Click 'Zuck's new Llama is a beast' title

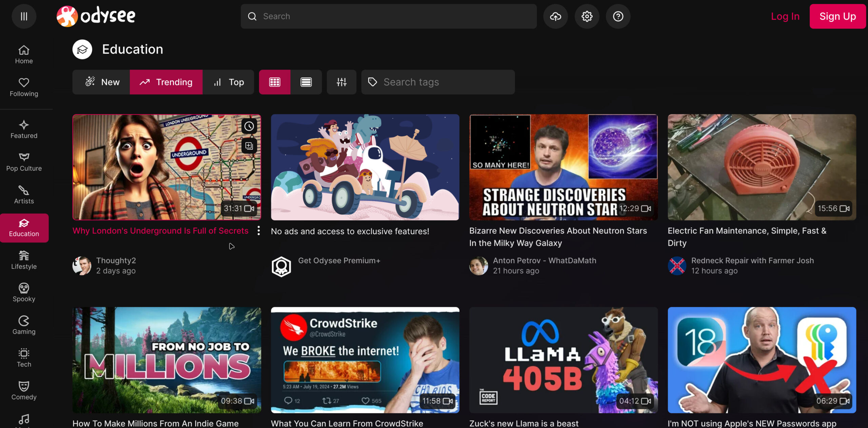(524, 423)
